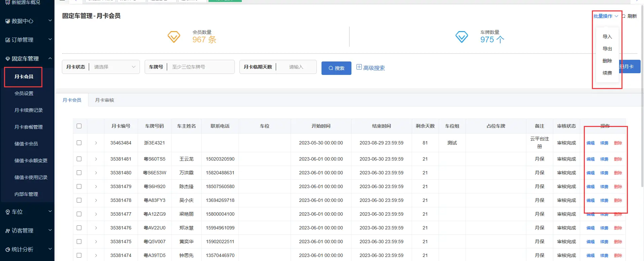The image size is (644, 261).
Task: Click the plus icon beside 高级搜索
Action: tap(359, 67)
